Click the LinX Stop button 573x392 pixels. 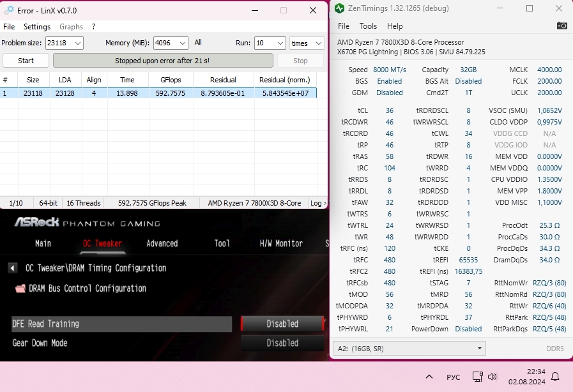[300, 61]
